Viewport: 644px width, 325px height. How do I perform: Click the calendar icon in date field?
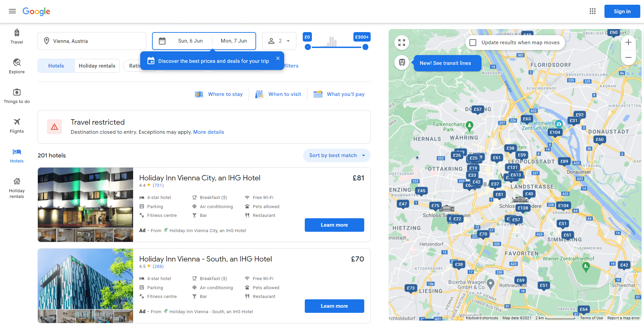tap(162, 41)
